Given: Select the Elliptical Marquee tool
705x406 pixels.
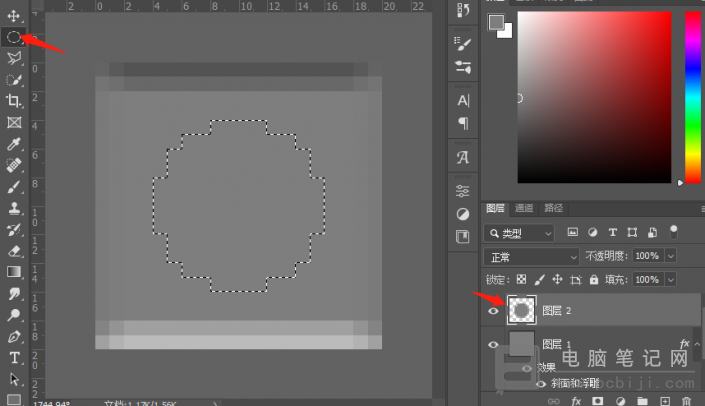Looking at the screenshot, I should (13, 37).
